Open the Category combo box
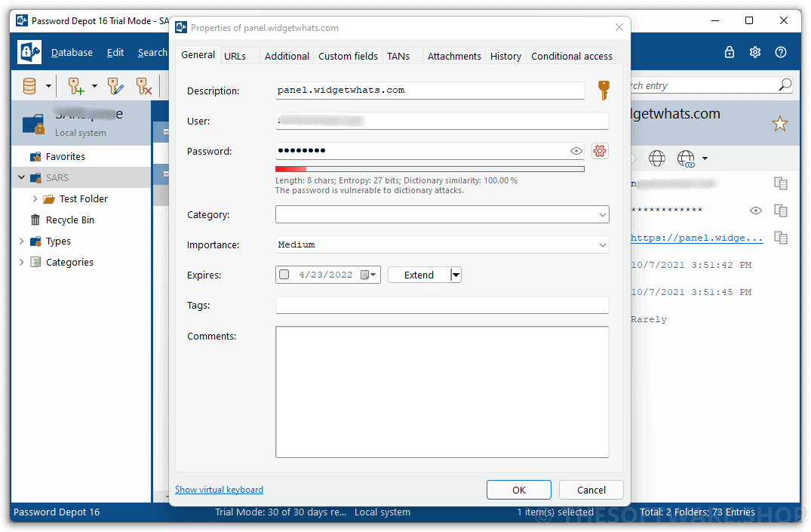The height and width of the screenshot is (532, 811). (x=442, y=214)
